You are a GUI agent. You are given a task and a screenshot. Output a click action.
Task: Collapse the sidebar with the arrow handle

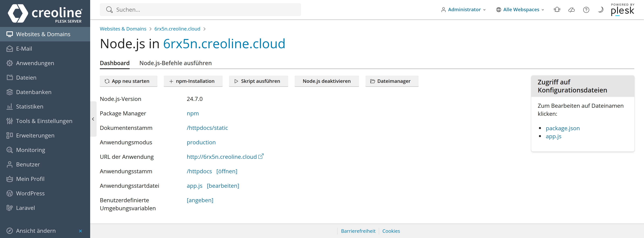click(93, 119)
